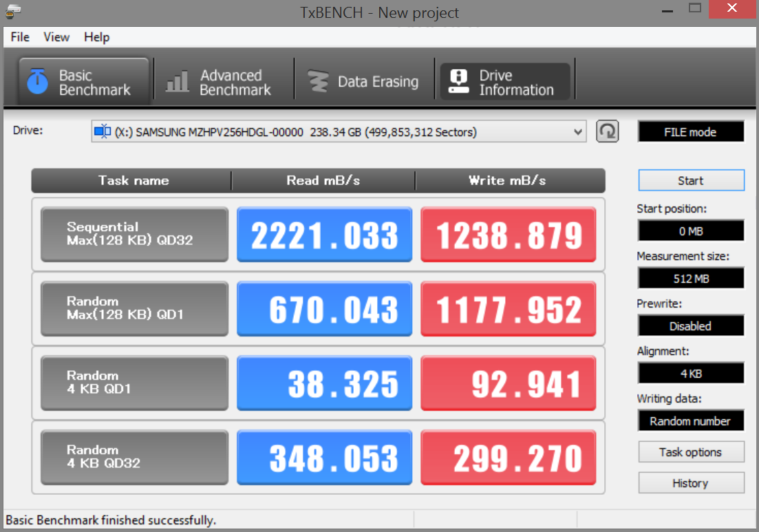The image size is (759, 532).
Task: Switch to the Basic Benchmark tab
Action: (83, 81)
